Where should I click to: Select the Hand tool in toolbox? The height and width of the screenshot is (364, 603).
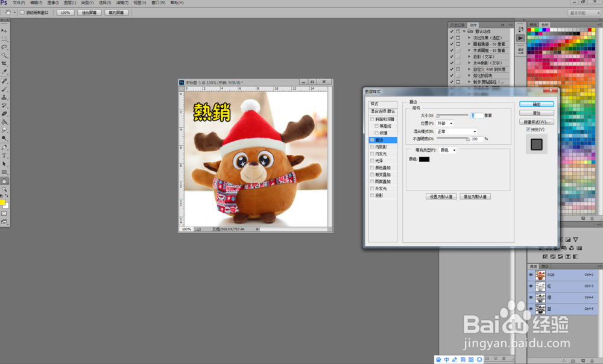[x=4, y=181]
